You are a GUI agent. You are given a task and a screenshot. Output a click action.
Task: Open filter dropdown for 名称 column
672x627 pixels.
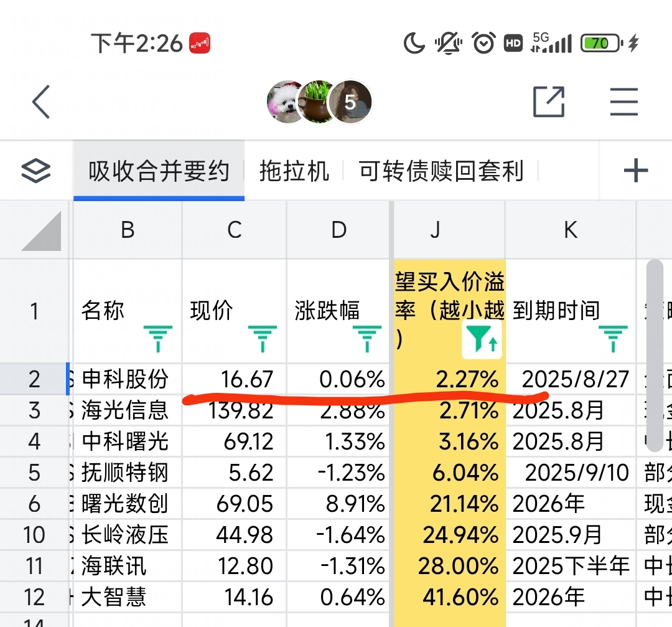point(157,338)
